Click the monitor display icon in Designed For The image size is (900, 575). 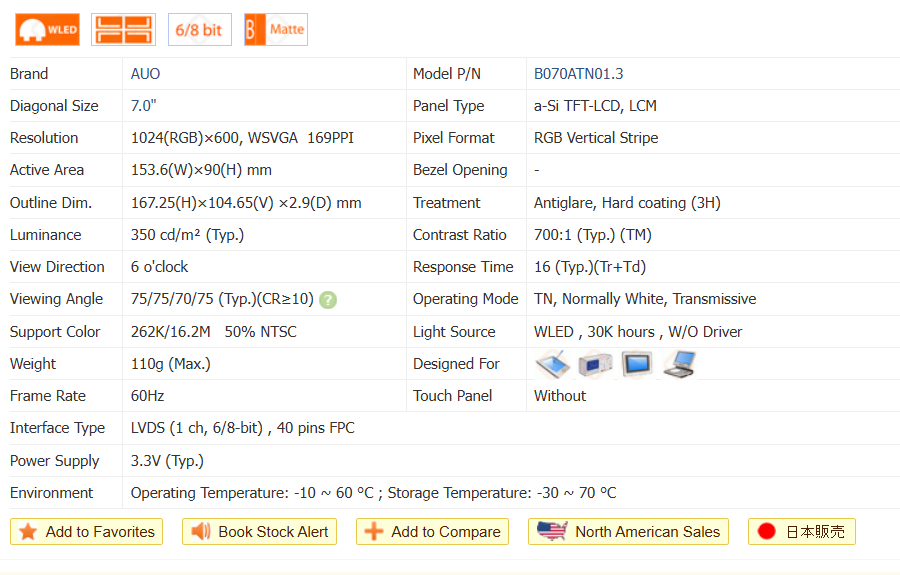pos(637,364)
